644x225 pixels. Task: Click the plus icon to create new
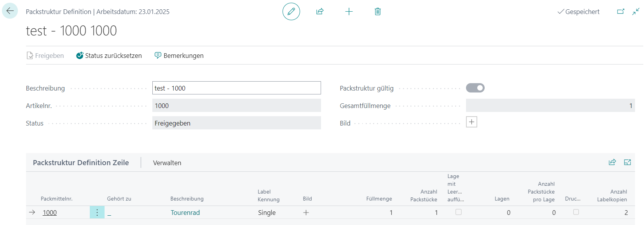coord(349,12)
